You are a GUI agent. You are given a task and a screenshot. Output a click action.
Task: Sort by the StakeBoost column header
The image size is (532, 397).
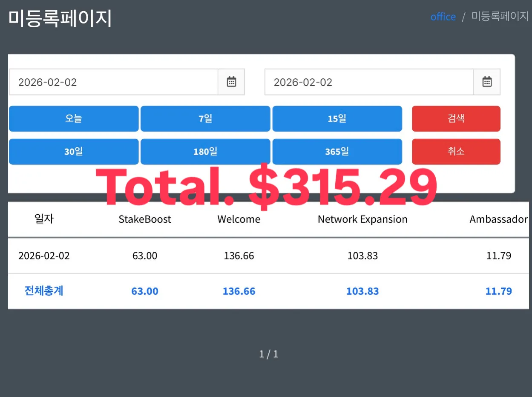(144, 219)
